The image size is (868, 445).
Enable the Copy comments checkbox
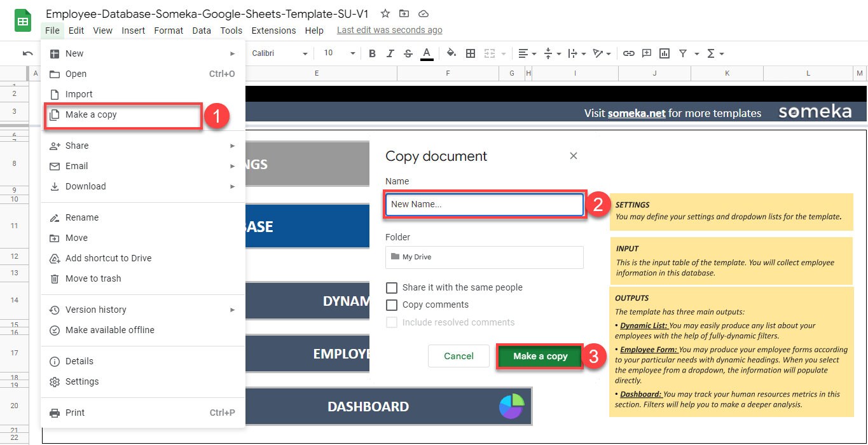click(x=392, y=305)
